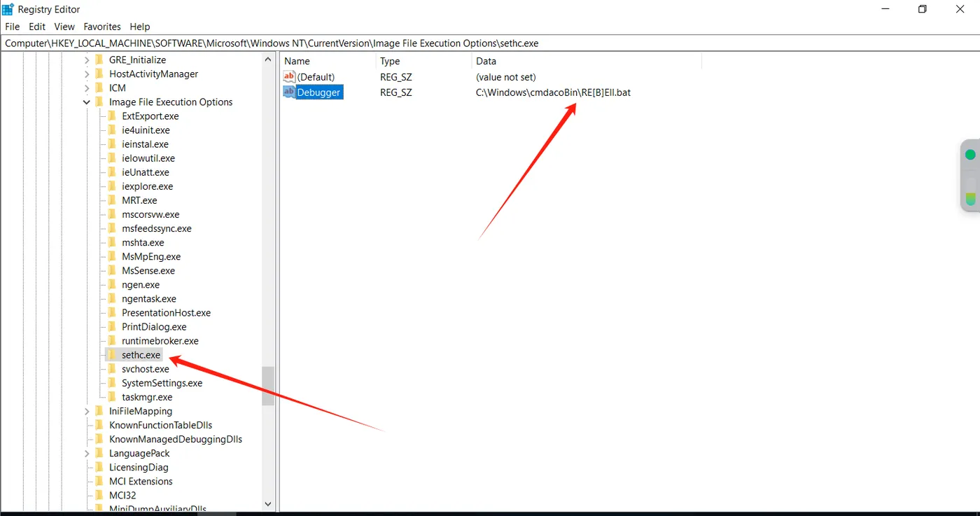Viewport: 980px width, 516px height.
Task: Select the MCI Extensions key
Action: 141,481
